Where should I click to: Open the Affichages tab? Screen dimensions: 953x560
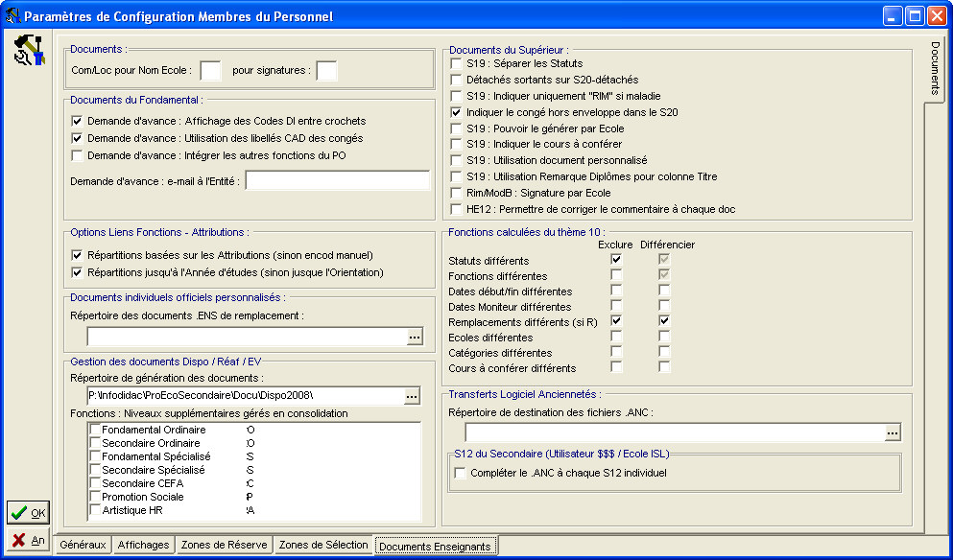[143, 545]
